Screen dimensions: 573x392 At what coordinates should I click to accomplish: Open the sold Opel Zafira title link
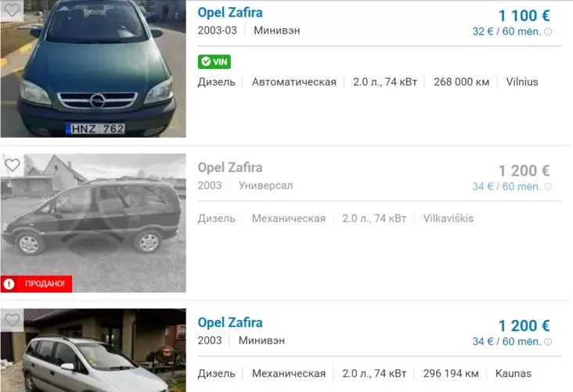pyautogui.click(x=230, y=167)
